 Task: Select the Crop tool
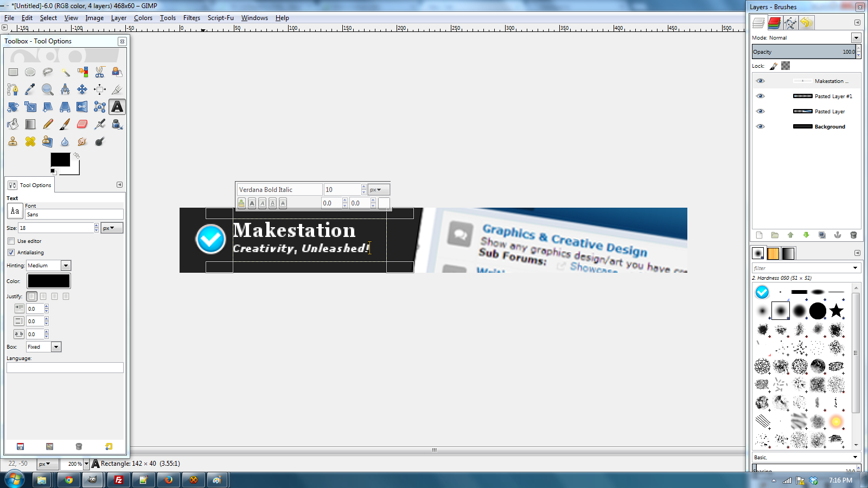(117, 89)
